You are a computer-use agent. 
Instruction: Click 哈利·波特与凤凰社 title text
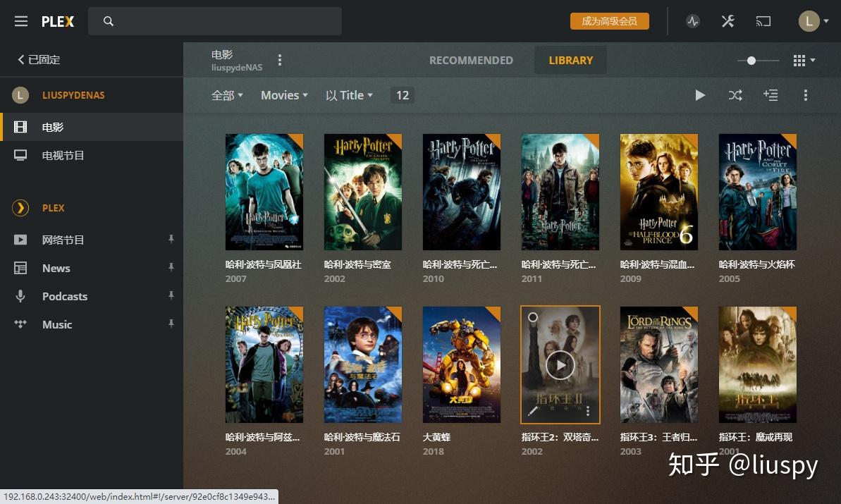pos(264,264)
